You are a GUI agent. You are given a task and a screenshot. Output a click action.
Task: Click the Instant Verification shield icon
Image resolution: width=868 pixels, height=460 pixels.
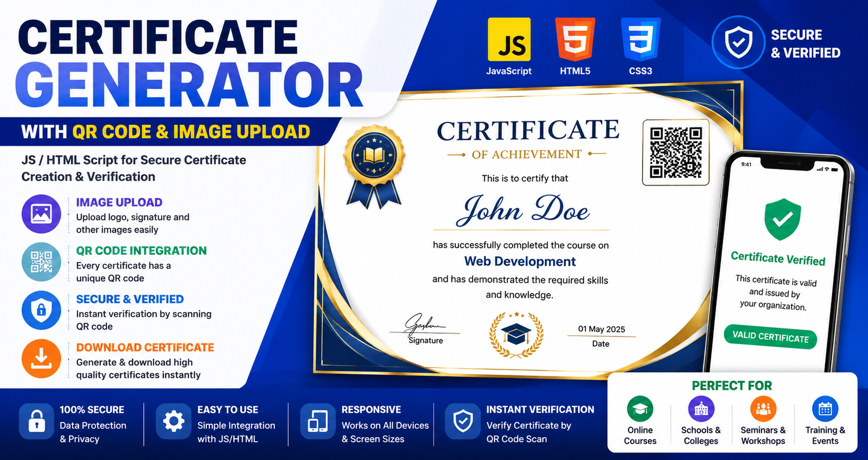pos(463,421)
